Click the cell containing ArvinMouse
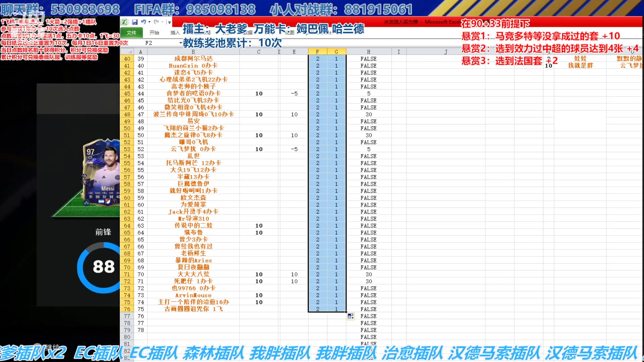Viewport: 644px width, 362px height. 193,295
